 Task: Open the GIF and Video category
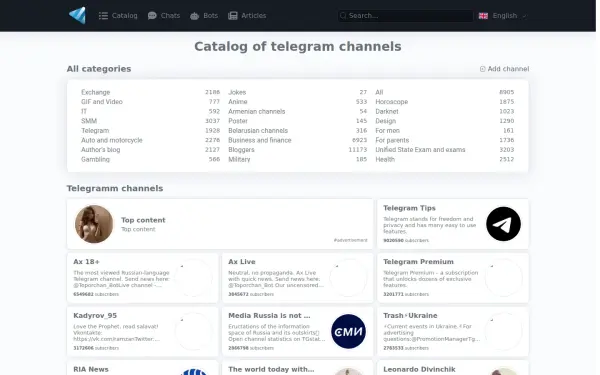pyautogui.click(x=102, y=102)
